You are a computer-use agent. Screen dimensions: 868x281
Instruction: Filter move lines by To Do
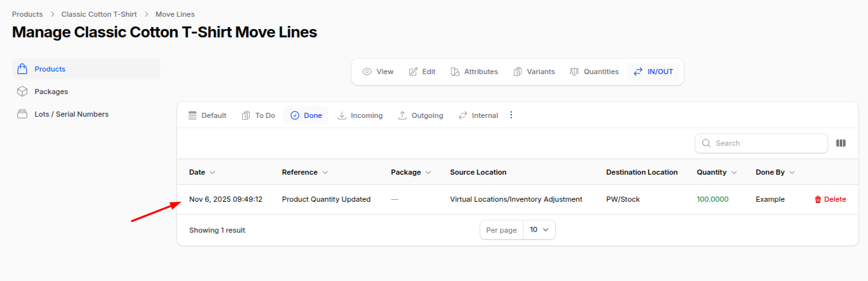tap(258, 115)
